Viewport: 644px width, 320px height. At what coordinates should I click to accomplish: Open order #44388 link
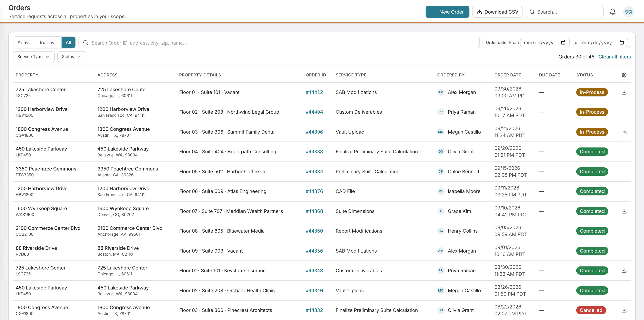314,152
